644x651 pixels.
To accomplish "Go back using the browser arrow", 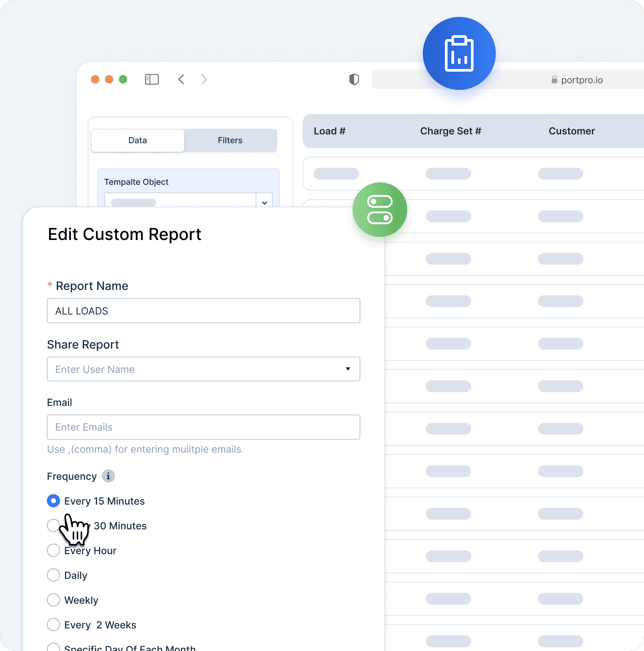I will click(x=181, y=79).
